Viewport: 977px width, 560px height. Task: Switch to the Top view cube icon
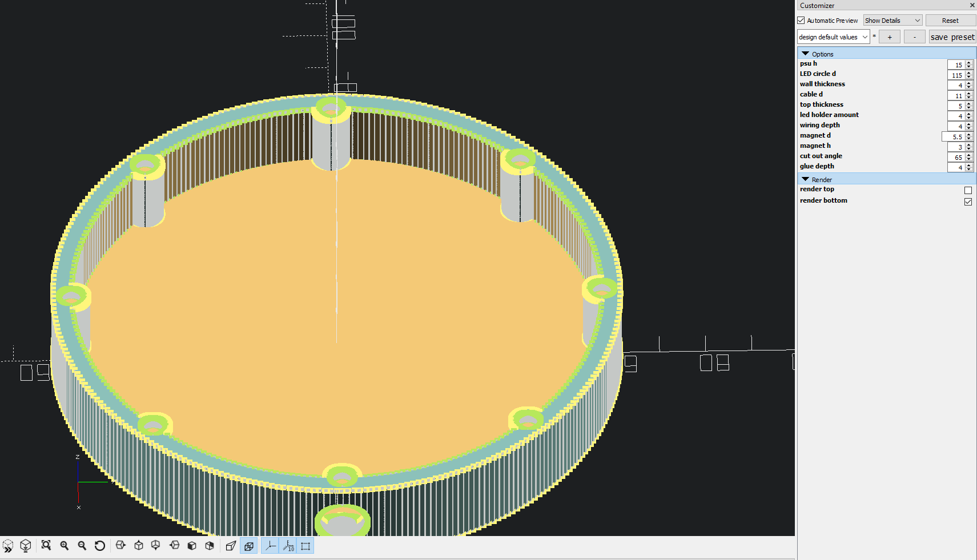139,546
